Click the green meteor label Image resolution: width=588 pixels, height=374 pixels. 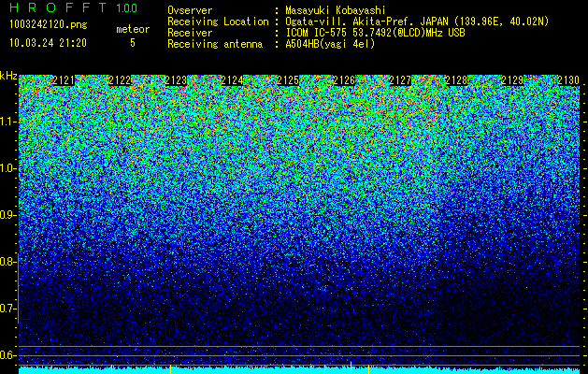click(x=133, y=29)
